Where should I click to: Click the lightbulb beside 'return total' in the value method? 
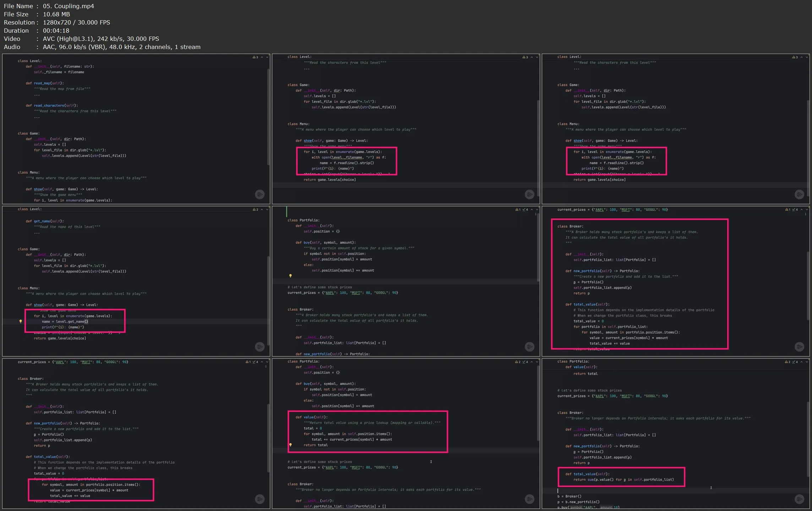(x=290, y=445)
